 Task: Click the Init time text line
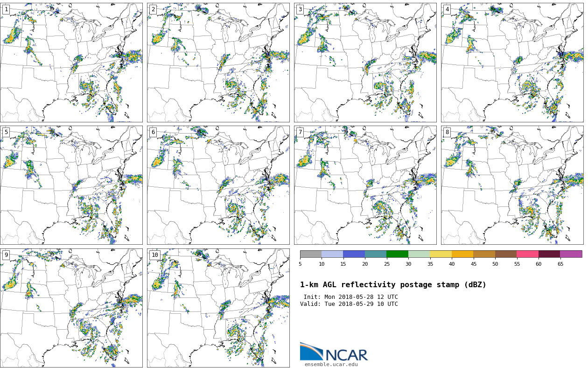350,297
